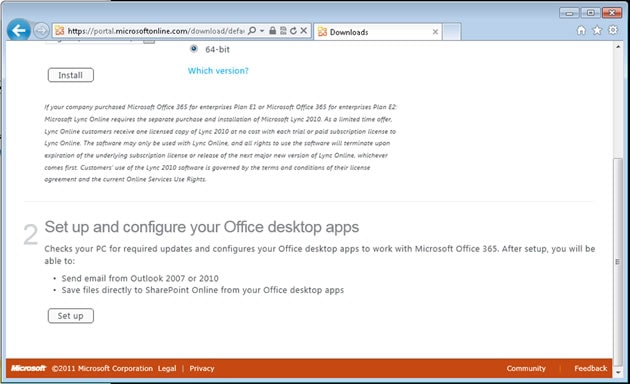Click 'Send email from Outlook 2007 or 2010' text
The width and height of the screenshot is (630, 384).
[140, 278]
